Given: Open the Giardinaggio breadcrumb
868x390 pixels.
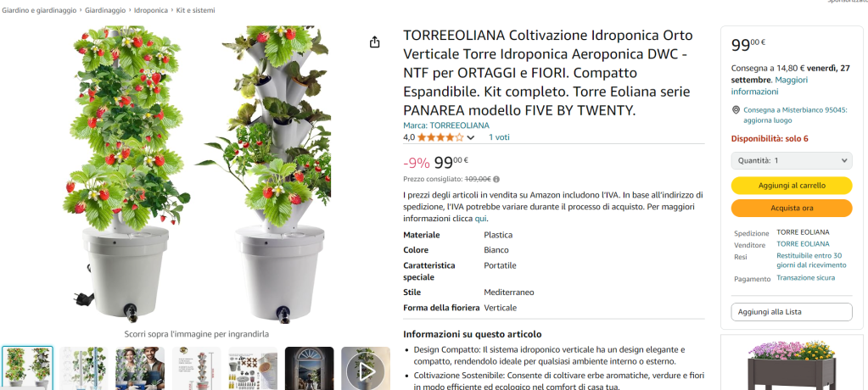Looking at the screenshot, I should click(x=105, y=10).
